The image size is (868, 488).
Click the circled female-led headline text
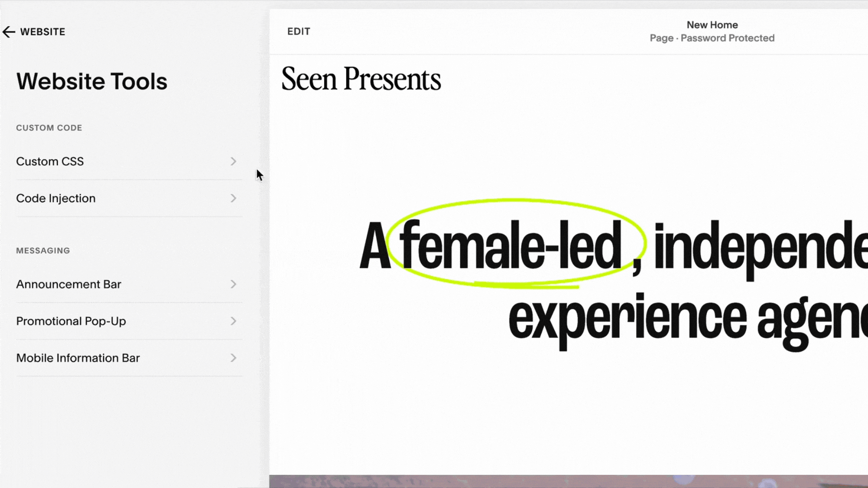point(511,245)
